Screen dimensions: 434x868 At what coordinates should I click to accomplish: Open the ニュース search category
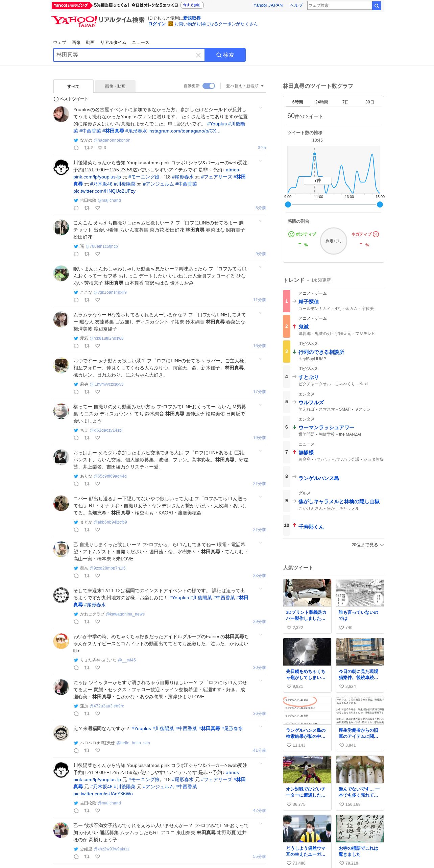click(140, 43)
